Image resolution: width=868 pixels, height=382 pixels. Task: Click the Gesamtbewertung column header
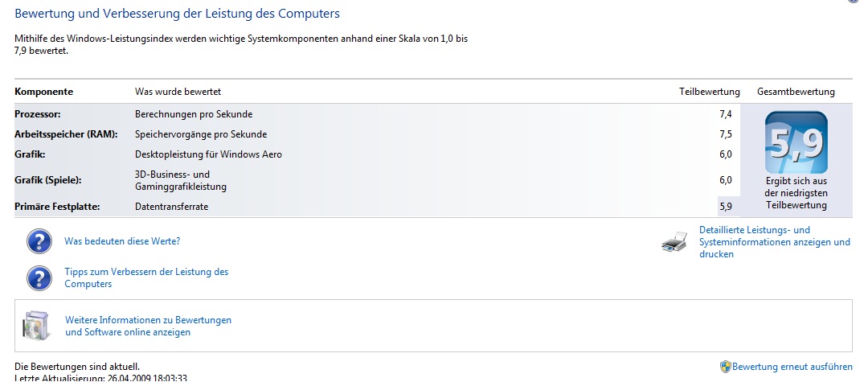(796, 92)
